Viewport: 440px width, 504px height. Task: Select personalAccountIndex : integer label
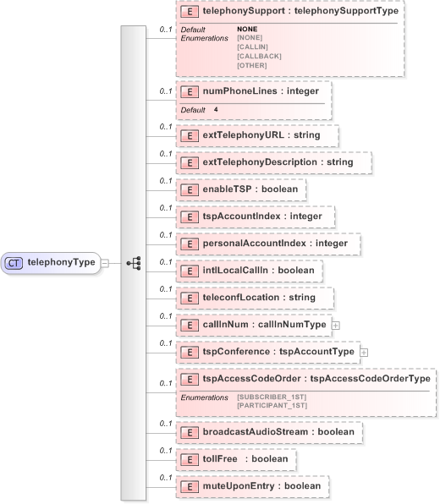(275, 243)
